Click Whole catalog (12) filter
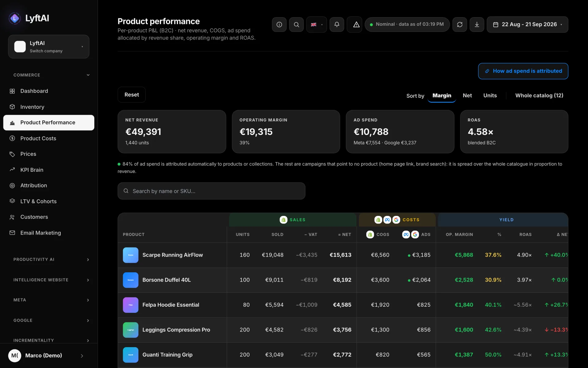 pyautogui.click(x=539, y=96)
